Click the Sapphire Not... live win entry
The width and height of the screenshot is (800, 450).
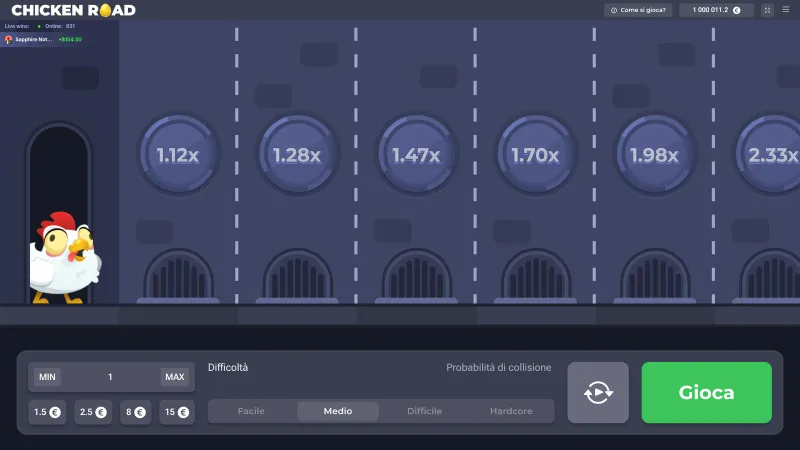coord(43,39)
